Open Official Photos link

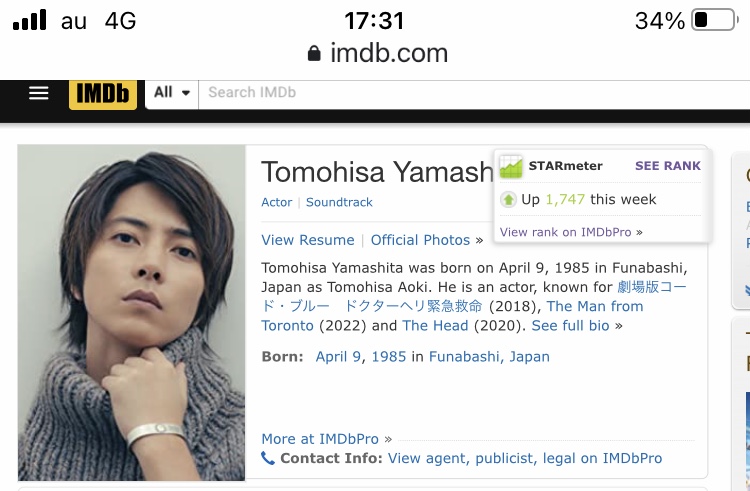coord(420,240)
